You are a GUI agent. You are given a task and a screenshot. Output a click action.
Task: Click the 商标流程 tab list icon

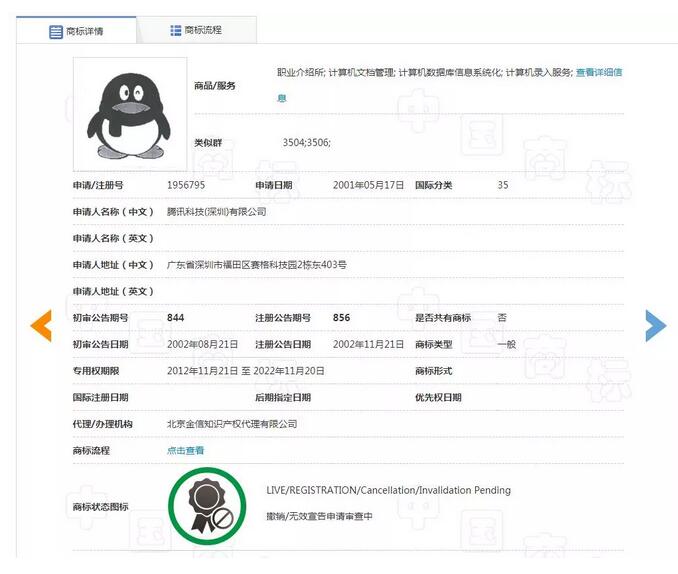coord(176,30)
